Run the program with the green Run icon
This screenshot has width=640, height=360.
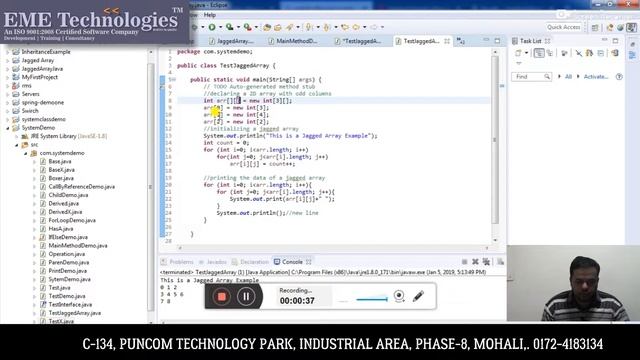point(212,27)
